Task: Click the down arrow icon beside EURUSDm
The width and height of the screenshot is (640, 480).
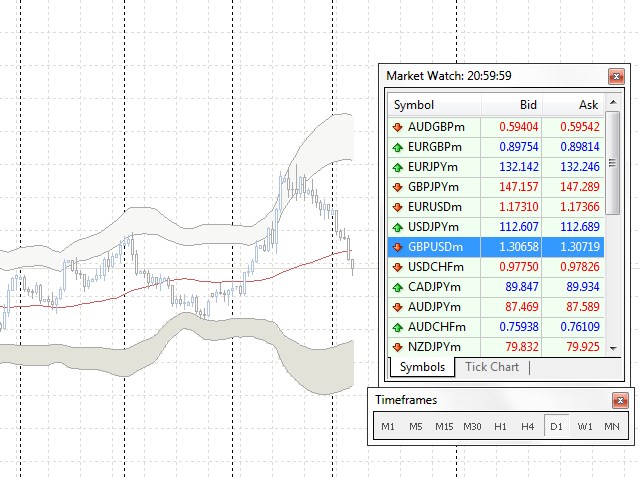Action: (397, 207)
